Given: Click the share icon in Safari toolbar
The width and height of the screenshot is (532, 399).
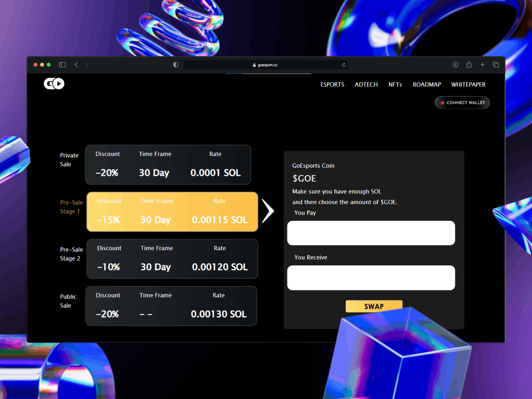Looking at the screenshot, I should (x=469, y=65).
